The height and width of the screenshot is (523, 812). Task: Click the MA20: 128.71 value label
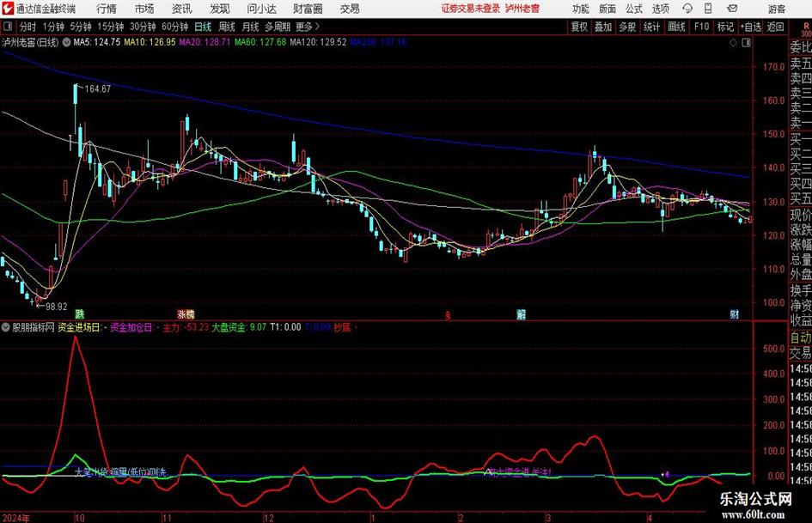click(205, 42)
